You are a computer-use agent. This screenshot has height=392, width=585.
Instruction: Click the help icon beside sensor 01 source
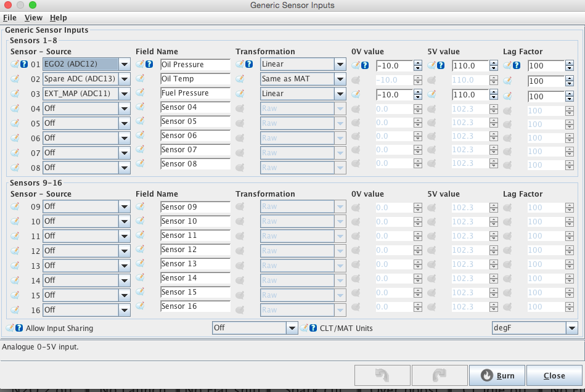coord(24,64)
